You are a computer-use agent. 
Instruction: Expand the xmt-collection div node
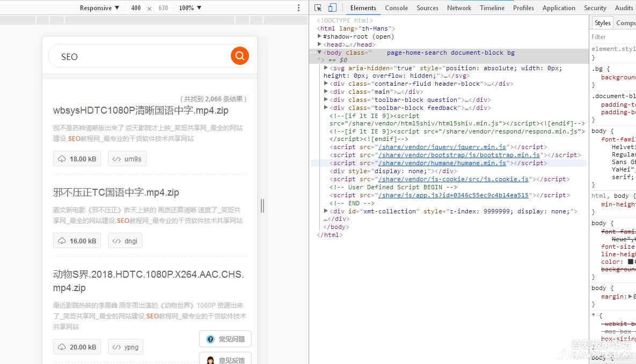point(326,211)
